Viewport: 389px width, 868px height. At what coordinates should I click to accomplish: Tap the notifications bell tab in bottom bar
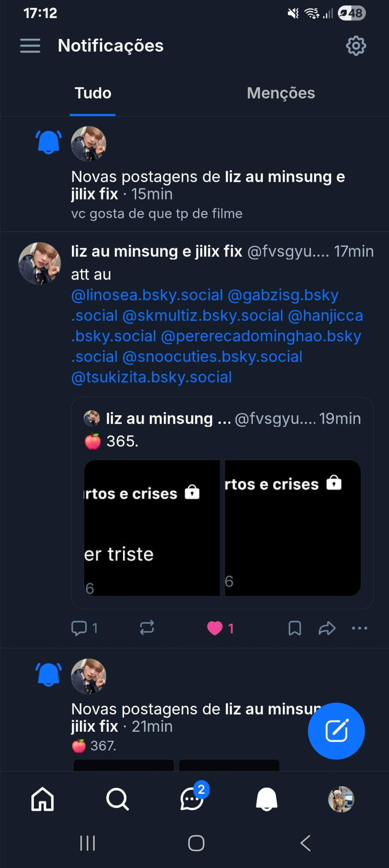coord(267,799)
